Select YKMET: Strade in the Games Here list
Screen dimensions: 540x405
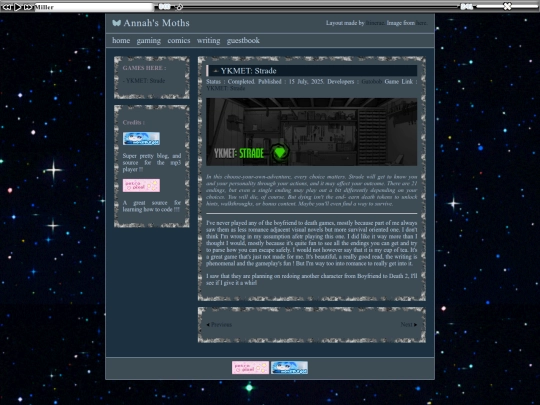pyautogui.click(x=144, y=81)
